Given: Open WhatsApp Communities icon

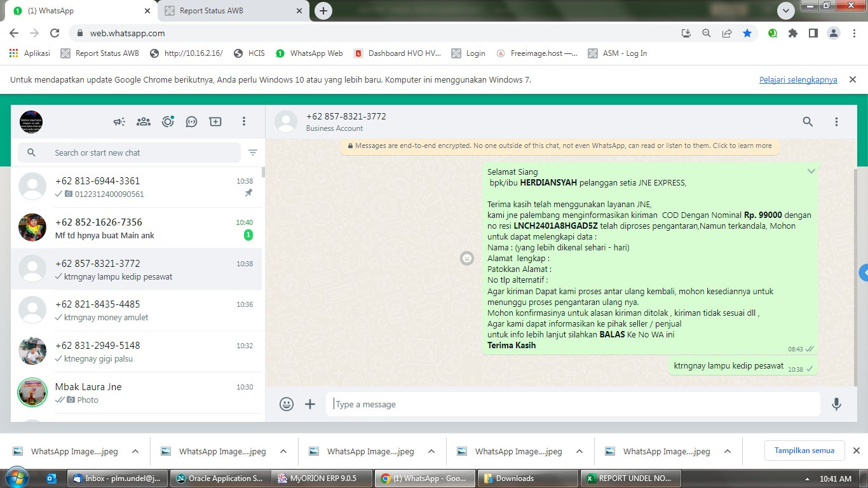Looking at the screenshot, I should [x=144, y=121].
